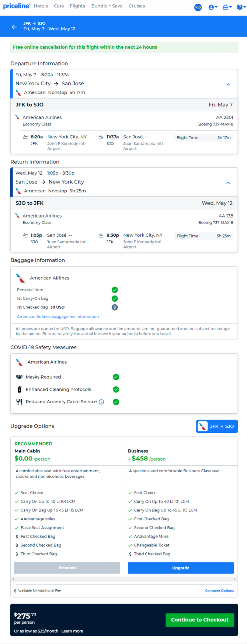Open American Airlines baggage fee information link
247x644 pixels.
pos(58,316)
